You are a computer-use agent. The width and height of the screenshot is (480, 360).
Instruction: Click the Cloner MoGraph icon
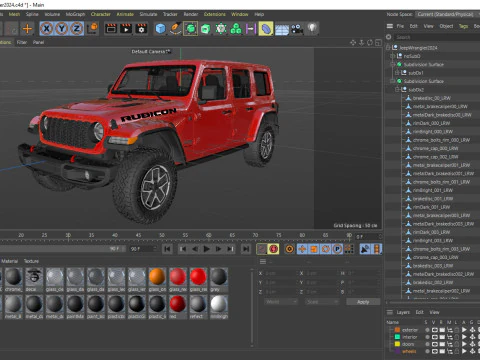[x=221, y=29]
